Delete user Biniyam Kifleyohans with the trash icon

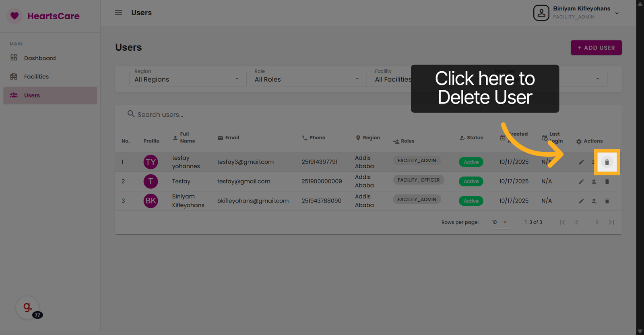tap(607, 201)
